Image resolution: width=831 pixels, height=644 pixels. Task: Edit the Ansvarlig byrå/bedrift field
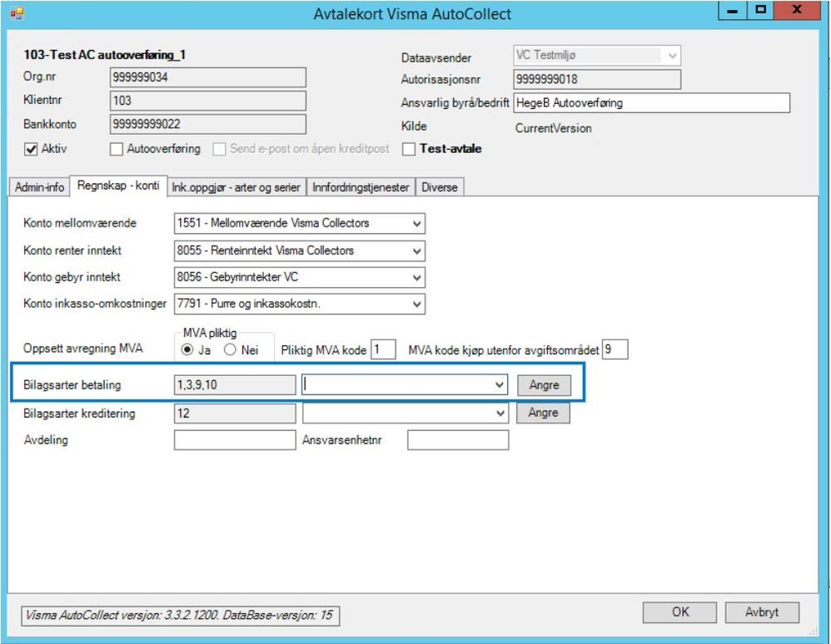click(x=651, y=102)
